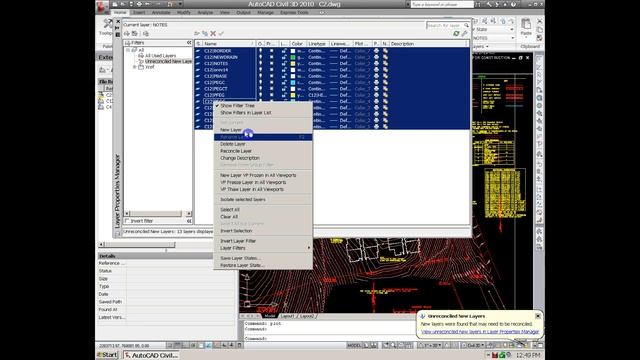Click New VP Freeze icon for C12|BORDER
Viewport: 640px width, 360px height.
385,51
